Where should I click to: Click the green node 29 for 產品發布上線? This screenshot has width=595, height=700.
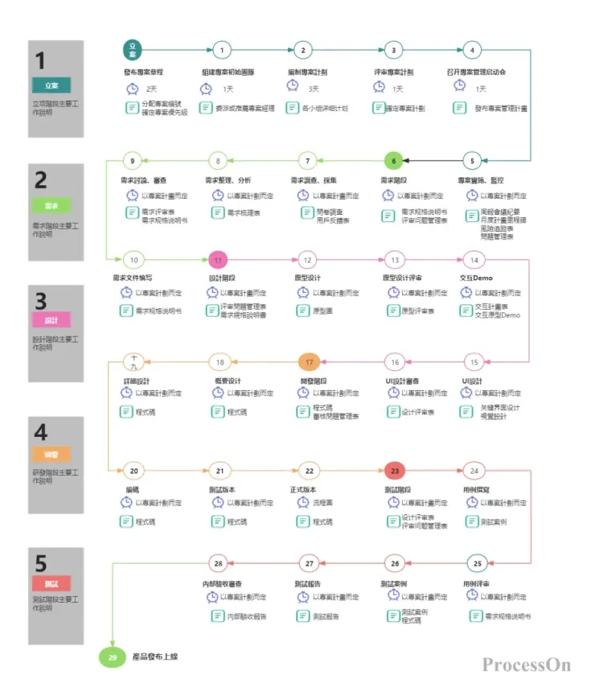[112, 657]
